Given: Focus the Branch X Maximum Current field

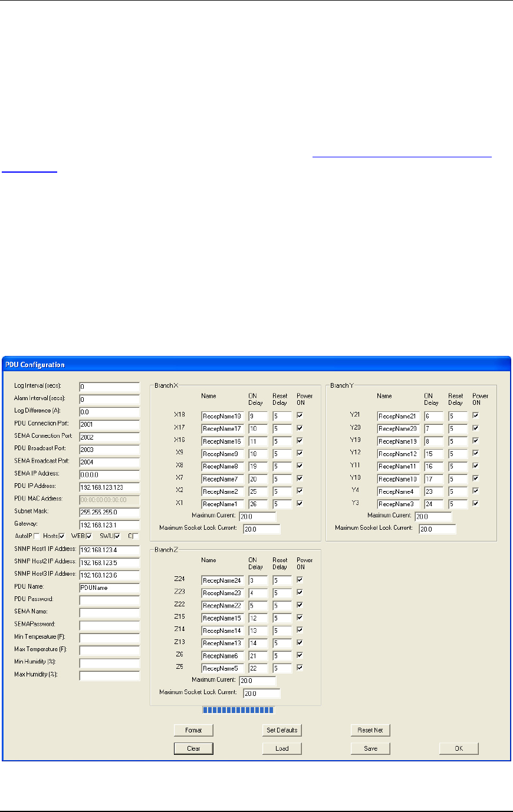Looking at the screenshot, I should [x=258, y=517].
